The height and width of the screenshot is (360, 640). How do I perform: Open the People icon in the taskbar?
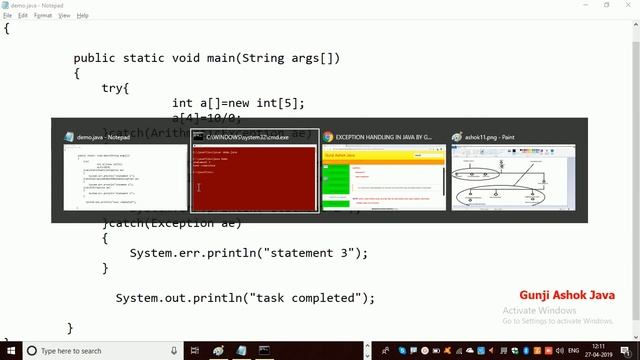coord(385,351)
